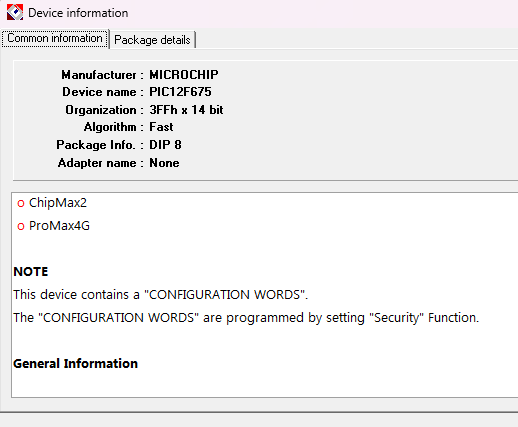The image size is (518, 427).
Task: Click the CONFIGURATION WORDS note sentence
Action: (x=161, y=295)
